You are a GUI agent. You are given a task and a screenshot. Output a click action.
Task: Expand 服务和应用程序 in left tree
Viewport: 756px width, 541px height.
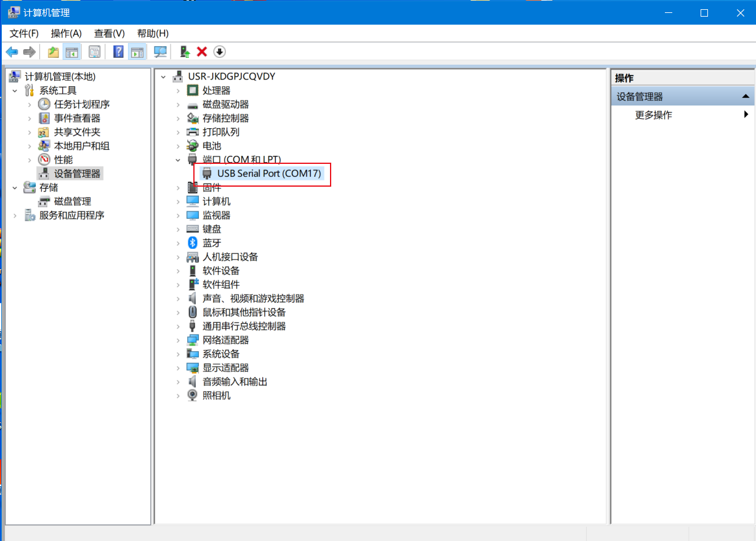[x=15, y=216]
